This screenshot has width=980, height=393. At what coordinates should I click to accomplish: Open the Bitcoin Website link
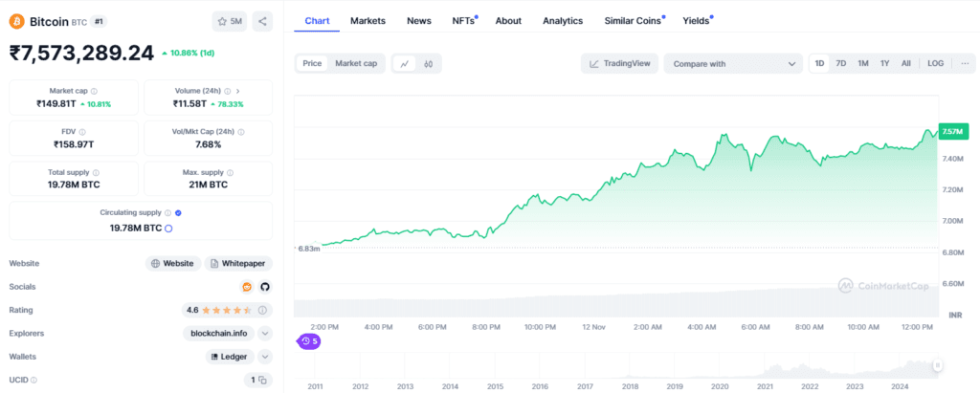click(173, 264)
